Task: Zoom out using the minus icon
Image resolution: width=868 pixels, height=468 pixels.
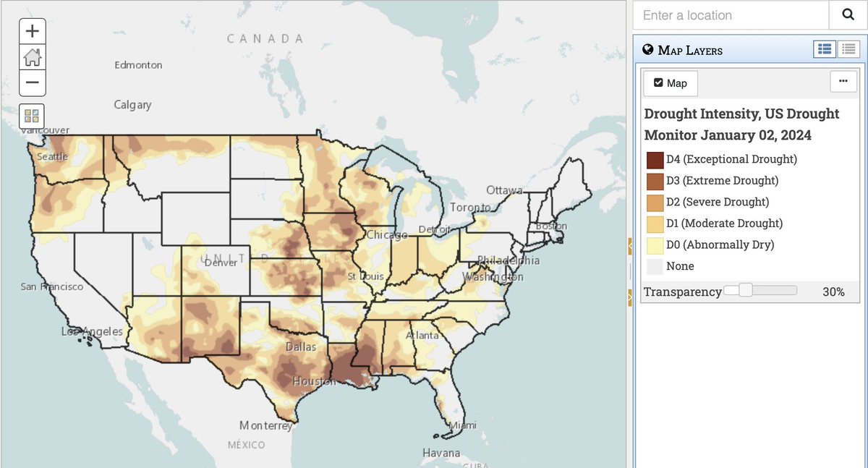Action: coord(32,82)
